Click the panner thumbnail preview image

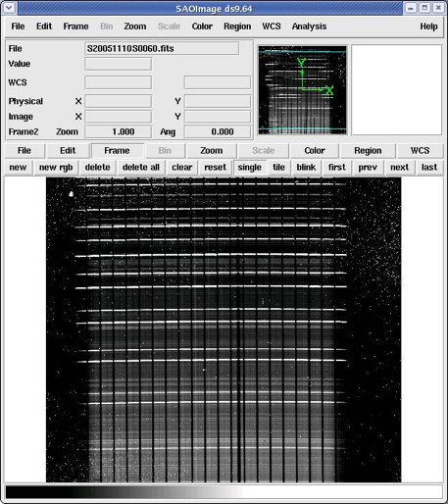(302, 90)
